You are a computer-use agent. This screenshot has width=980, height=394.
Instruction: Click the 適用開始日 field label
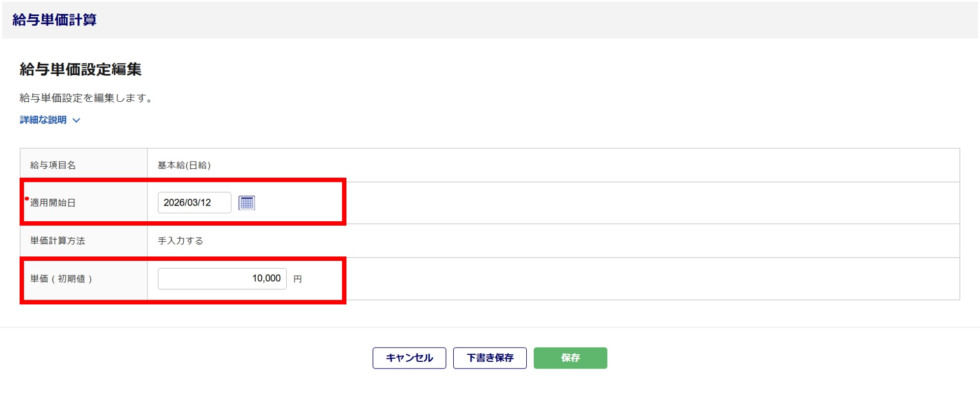click(53, 203)
